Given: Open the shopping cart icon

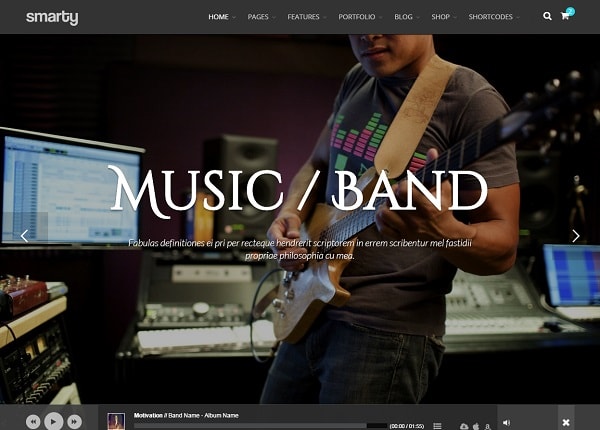Looking at the screenshot, I should [565, 17].
